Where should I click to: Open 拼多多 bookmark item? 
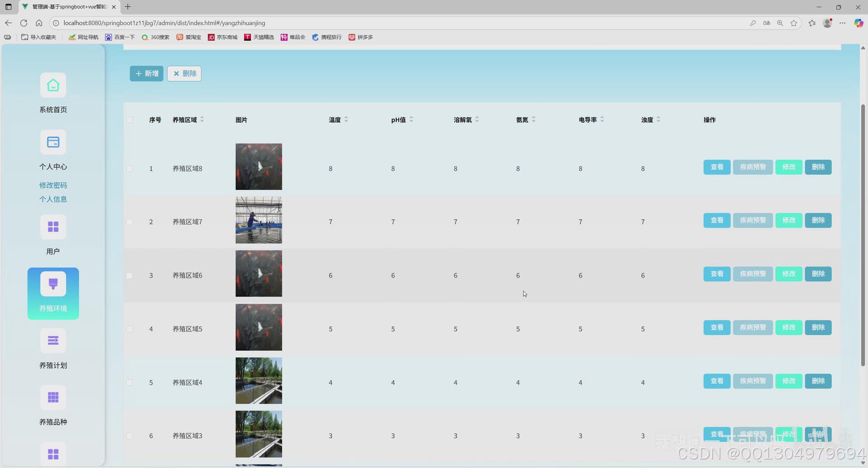point(361,37)
